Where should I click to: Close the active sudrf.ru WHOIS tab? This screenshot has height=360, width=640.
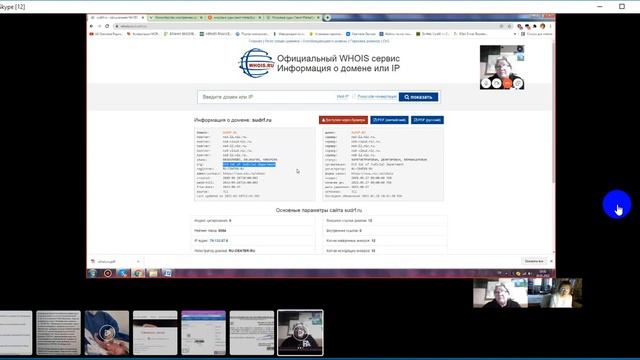[142, 18]
